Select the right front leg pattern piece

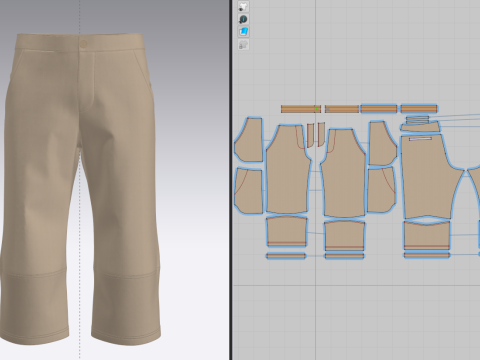click(343, 173)
